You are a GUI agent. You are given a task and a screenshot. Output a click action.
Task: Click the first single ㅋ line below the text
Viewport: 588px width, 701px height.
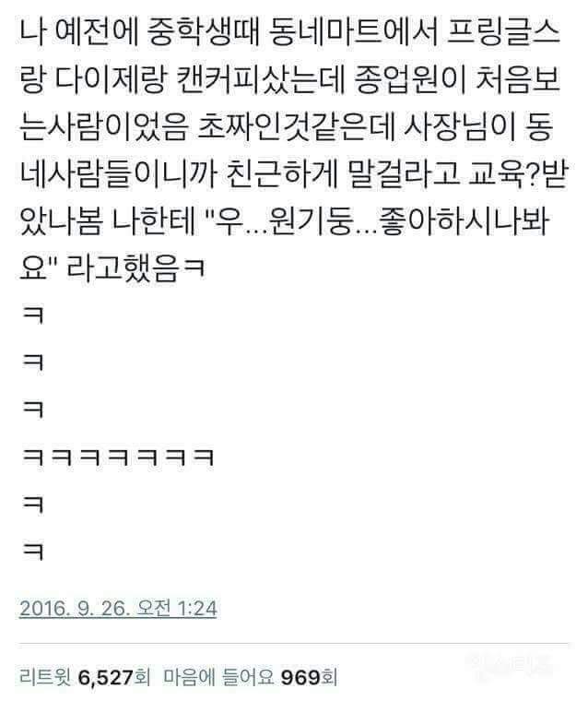(x=33, y=315)
